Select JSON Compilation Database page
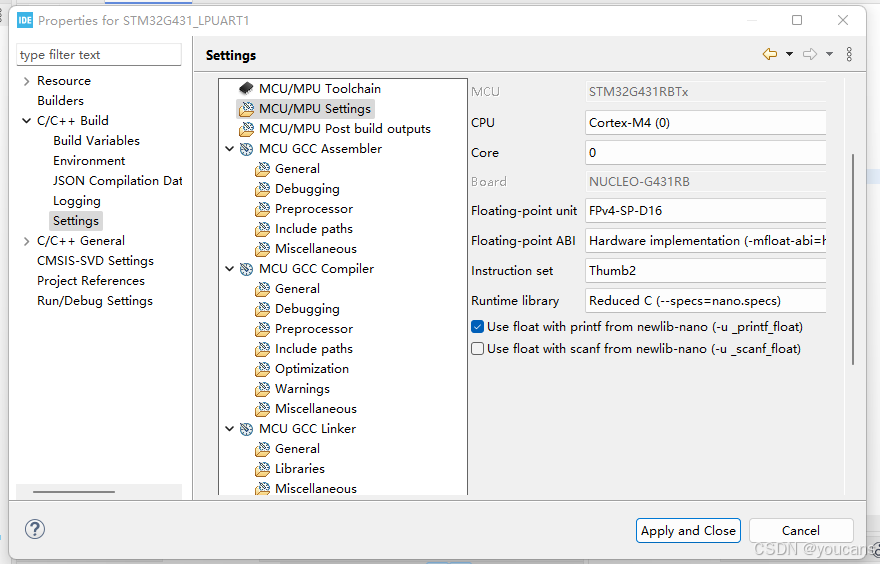 (x=117, y=181)
